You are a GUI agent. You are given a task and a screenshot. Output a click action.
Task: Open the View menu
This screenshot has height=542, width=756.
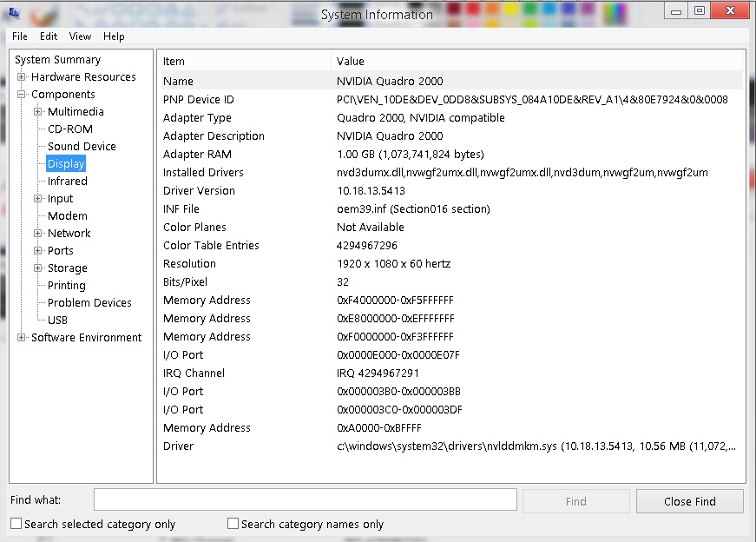pos(80,36)
